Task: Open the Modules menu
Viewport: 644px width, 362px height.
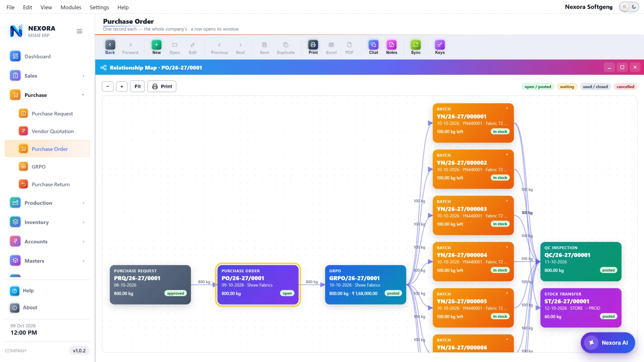Action: [71, 7]
